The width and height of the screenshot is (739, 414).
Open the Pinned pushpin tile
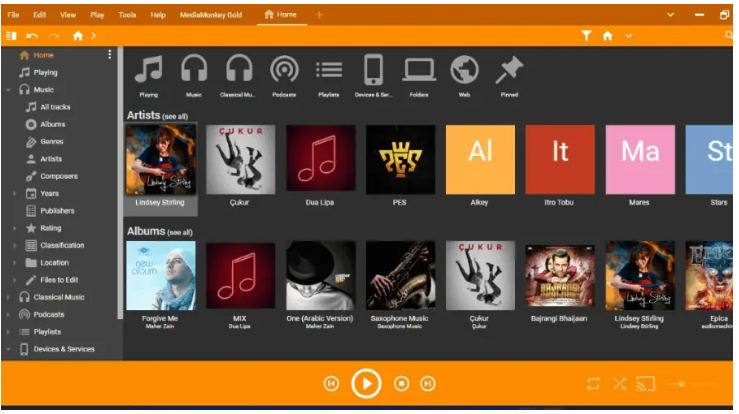pos(509,75)
